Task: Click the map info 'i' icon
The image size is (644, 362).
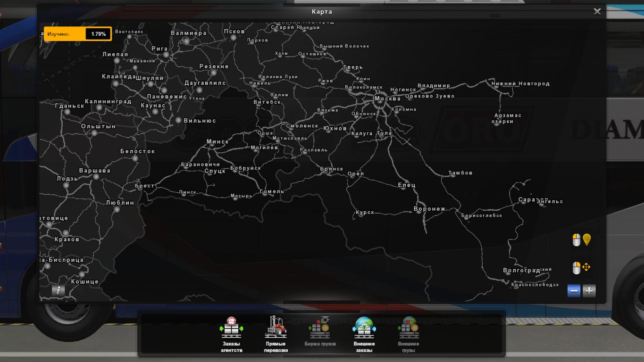Action: click(58, 290)
